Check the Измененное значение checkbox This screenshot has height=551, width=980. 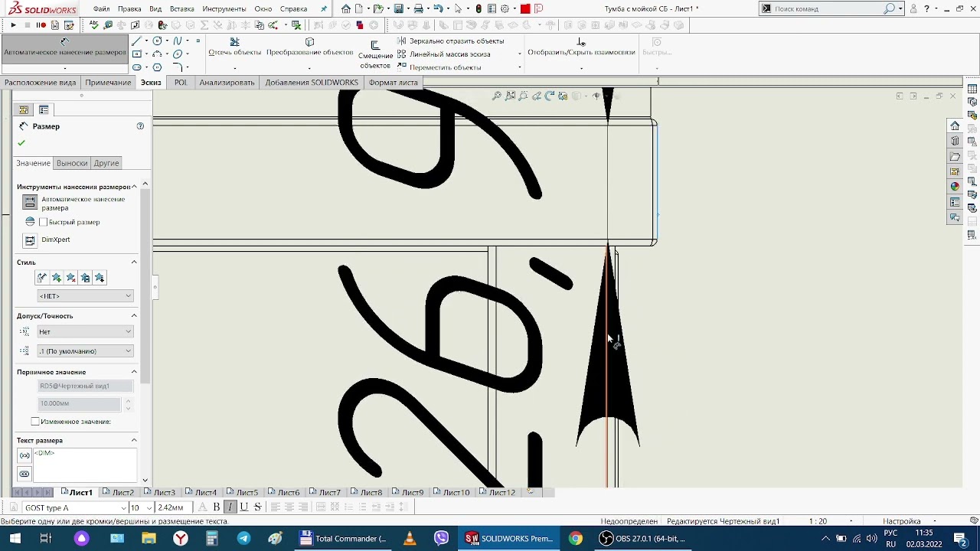tap(35, 422)
